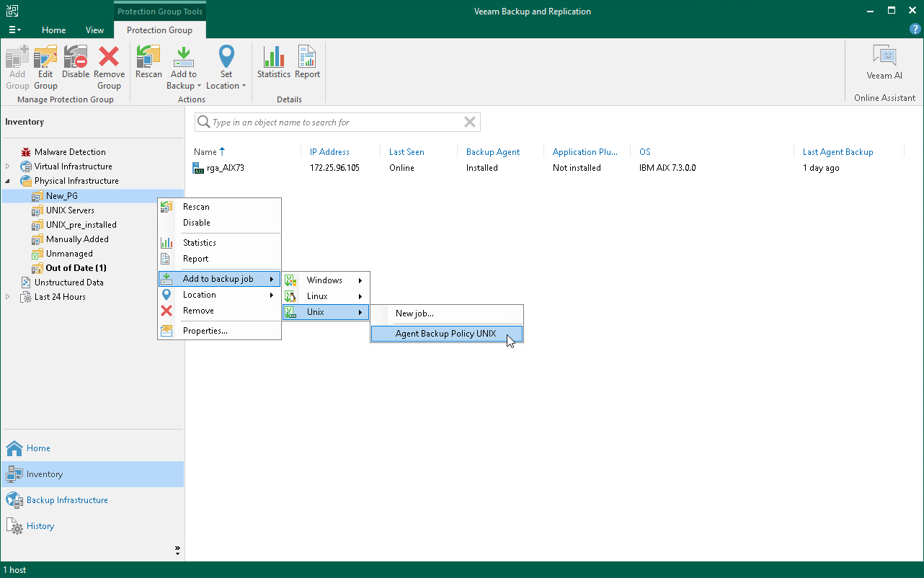Click the Report ribbon icon

coord(307,63)
